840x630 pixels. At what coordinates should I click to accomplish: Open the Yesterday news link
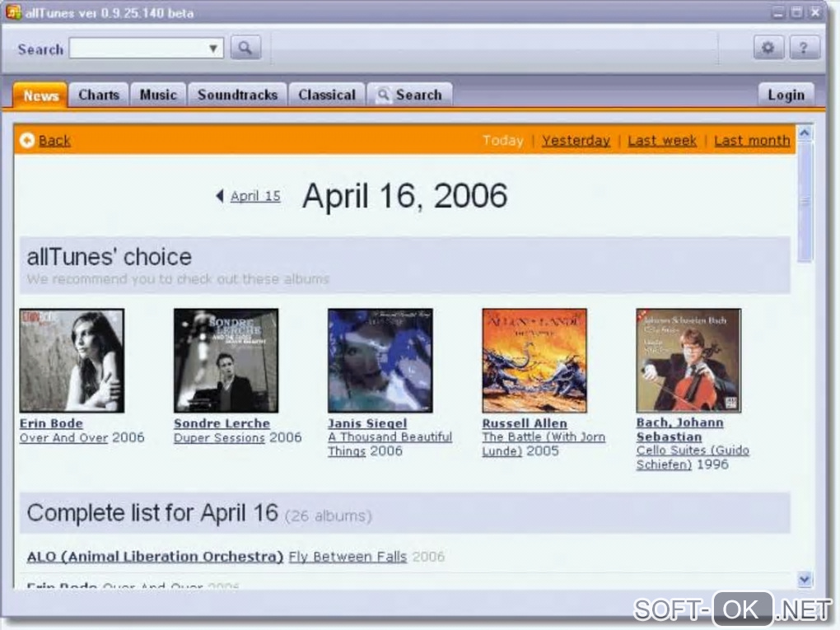click(576, 140)
